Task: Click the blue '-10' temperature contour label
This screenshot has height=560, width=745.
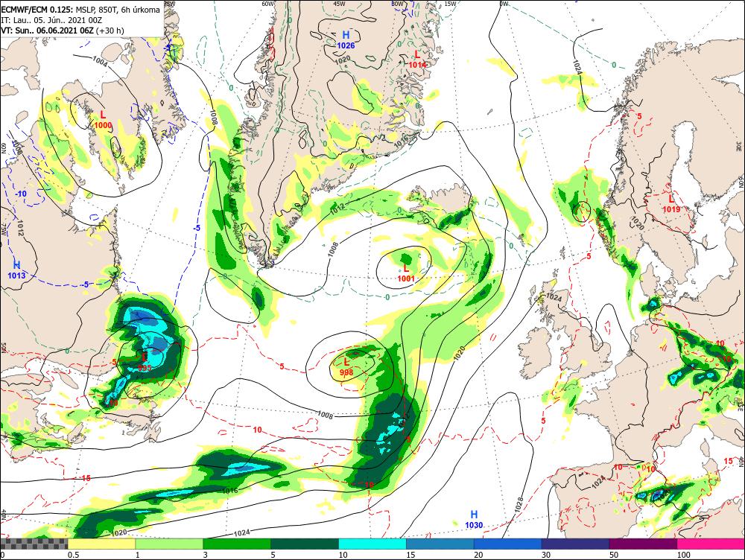Action: 21,194
